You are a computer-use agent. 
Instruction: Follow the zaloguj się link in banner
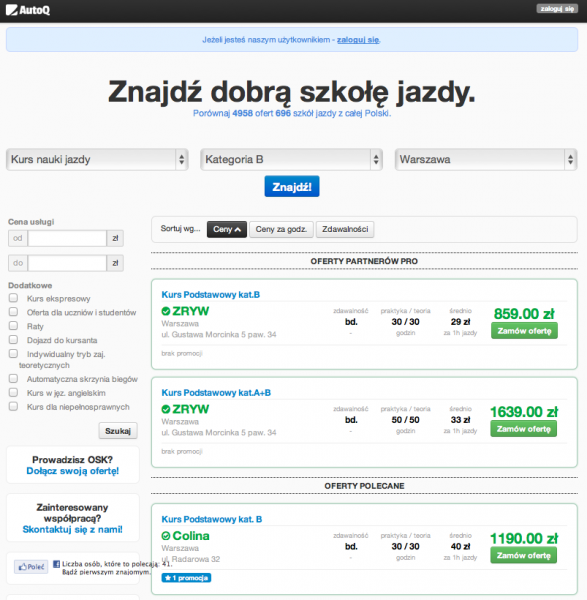(x=358, y=40)
